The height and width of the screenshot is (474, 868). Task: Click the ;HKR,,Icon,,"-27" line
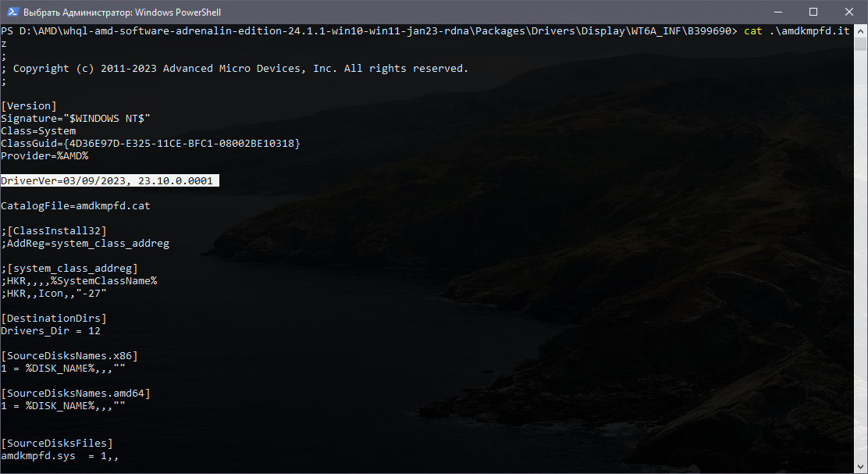click(x=54, y=293)
